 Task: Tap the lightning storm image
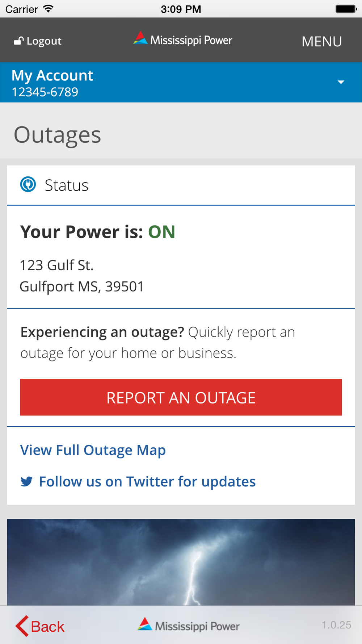tap(181, 562)
